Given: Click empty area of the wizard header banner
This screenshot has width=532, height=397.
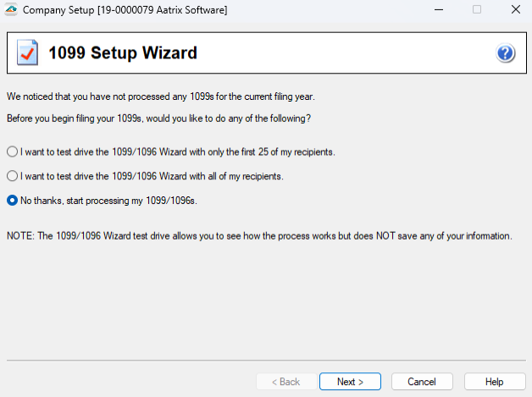Looking at the screenshot, I should tap(339, 53).
